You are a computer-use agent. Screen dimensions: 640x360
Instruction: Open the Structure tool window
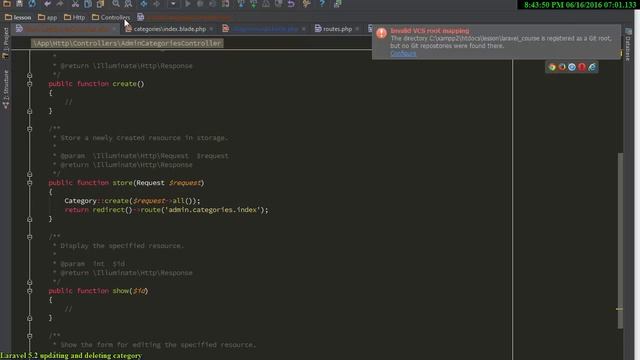5,89
